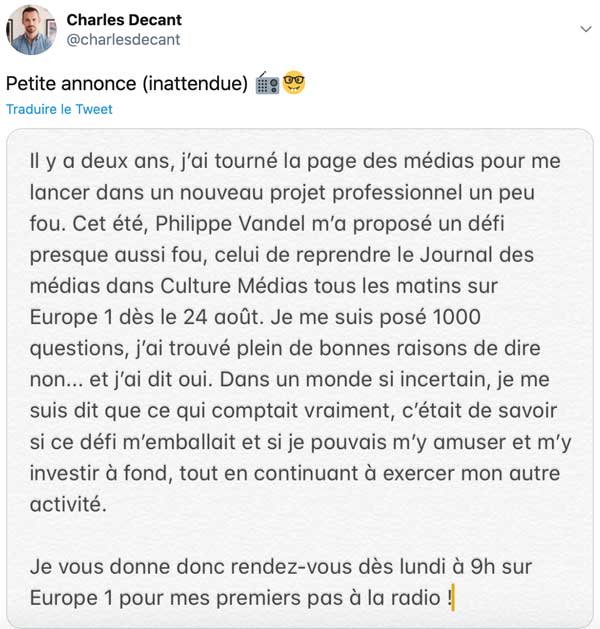Click the phrase Journal des in the note

click(476, 255)
